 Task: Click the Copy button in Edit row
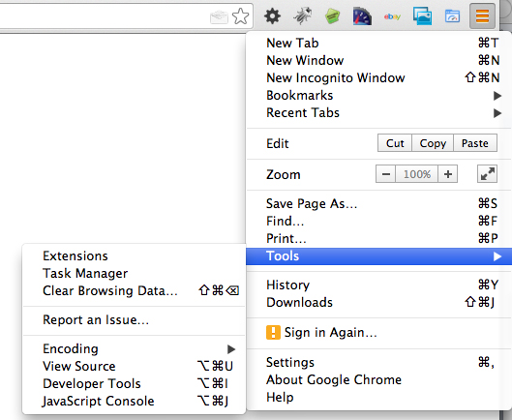tap(433, 143)
